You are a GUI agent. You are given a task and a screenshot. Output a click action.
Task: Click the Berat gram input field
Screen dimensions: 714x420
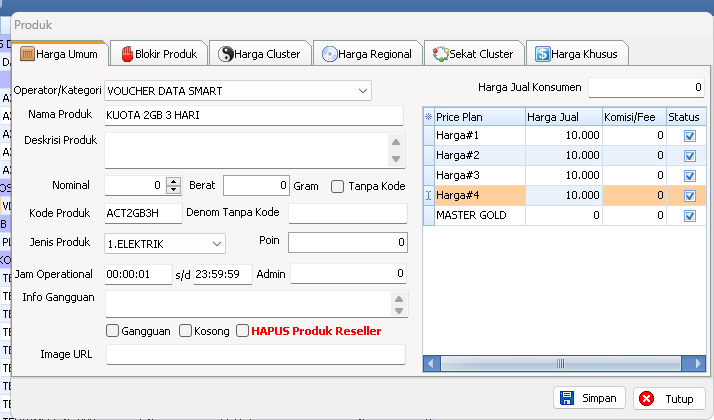pyautogui.click(x=256, y=185)
